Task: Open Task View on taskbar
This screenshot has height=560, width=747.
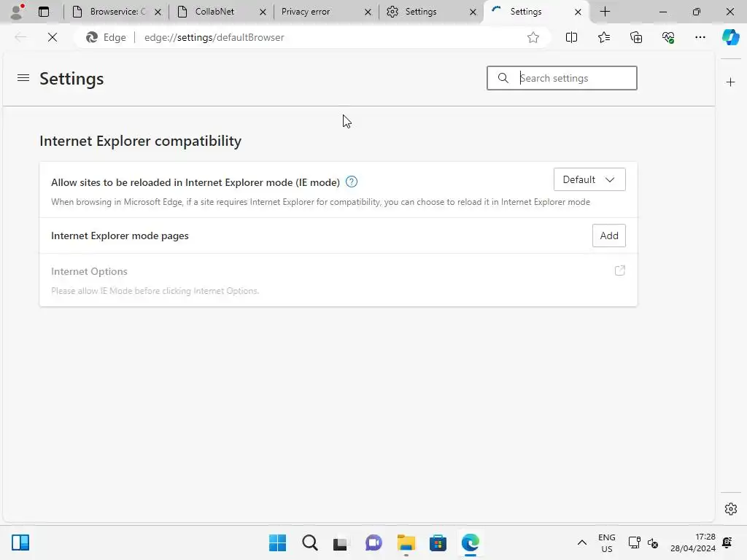Action: [x=341, y=542]
